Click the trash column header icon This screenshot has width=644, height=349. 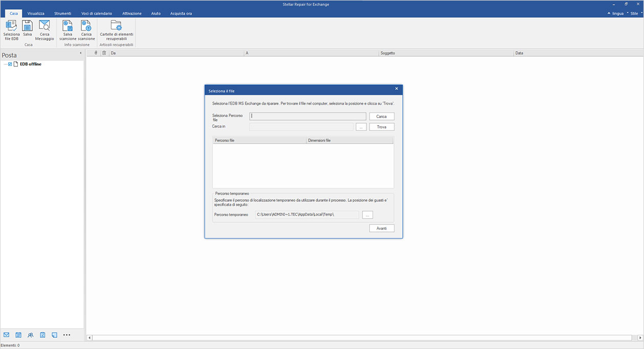click(x=104, y=53)
